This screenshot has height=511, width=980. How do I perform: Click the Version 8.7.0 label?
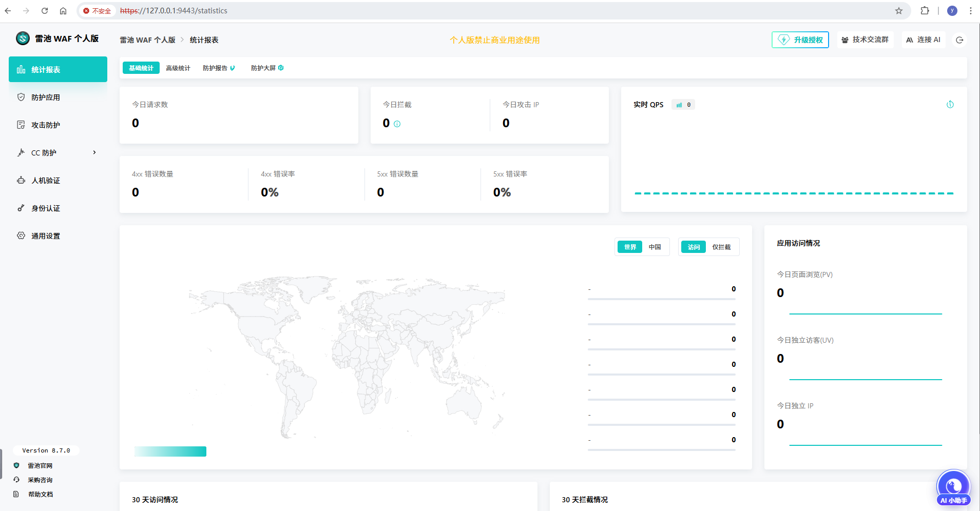click(x=46, y=450)
